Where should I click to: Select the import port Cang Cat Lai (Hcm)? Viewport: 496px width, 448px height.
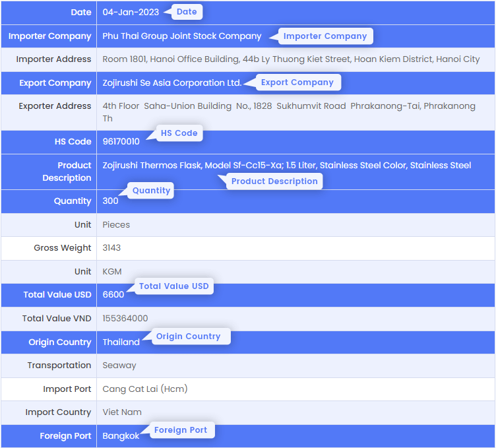click(145, 389)
